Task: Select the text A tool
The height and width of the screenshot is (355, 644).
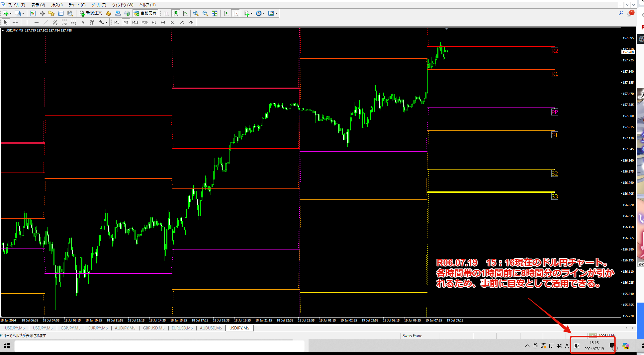Action: tap(83, 22)
